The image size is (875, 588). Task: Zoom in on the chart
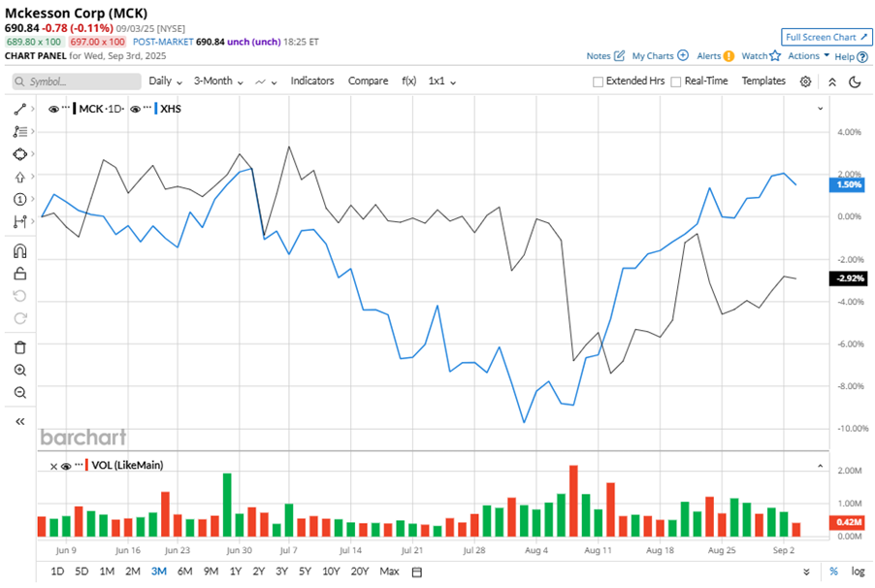(20, 371)
